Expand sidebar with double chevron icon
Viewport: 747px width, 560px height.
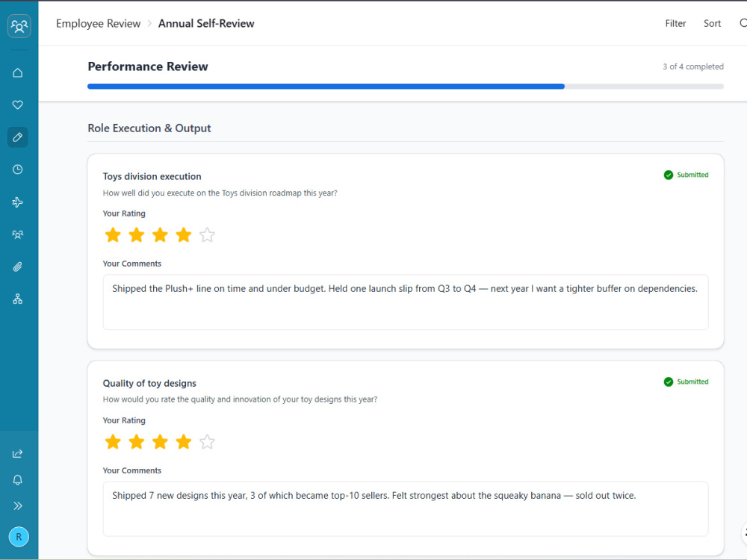[18, 505]
